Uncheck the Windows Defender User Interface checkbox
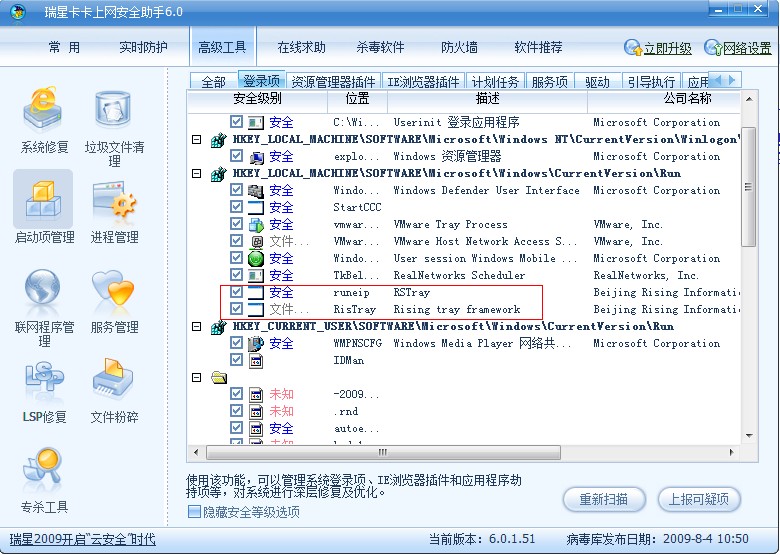780x555 pixels. click(236, 190)
